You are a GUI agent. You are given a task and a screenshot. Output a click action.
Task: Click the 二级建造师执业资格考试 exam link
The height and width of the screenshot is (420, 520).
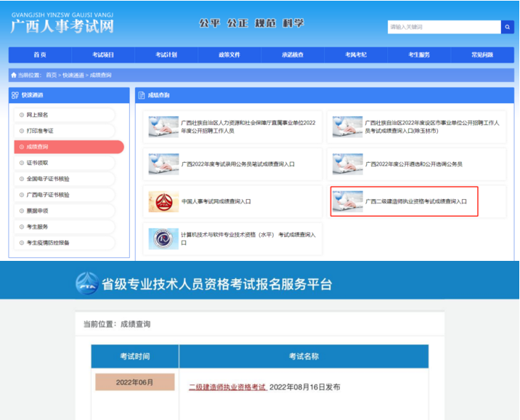(227, 387)
